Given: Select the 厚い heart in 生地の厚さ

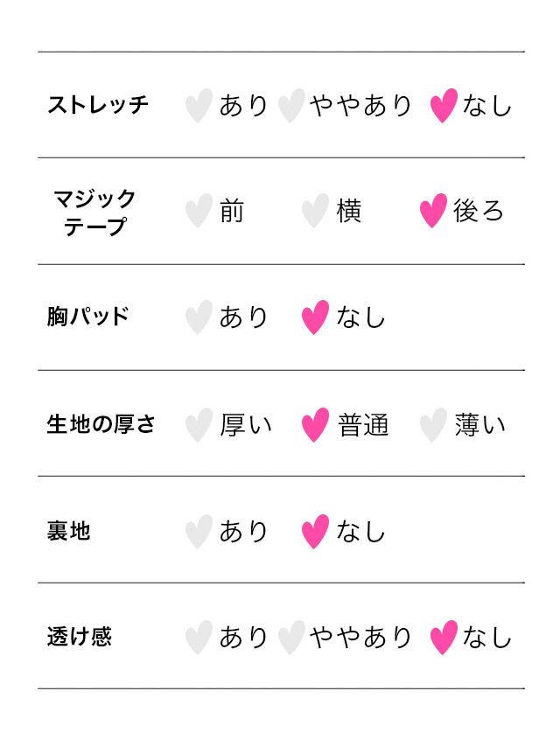Looking at the screenshot, I should pos(199,425).
